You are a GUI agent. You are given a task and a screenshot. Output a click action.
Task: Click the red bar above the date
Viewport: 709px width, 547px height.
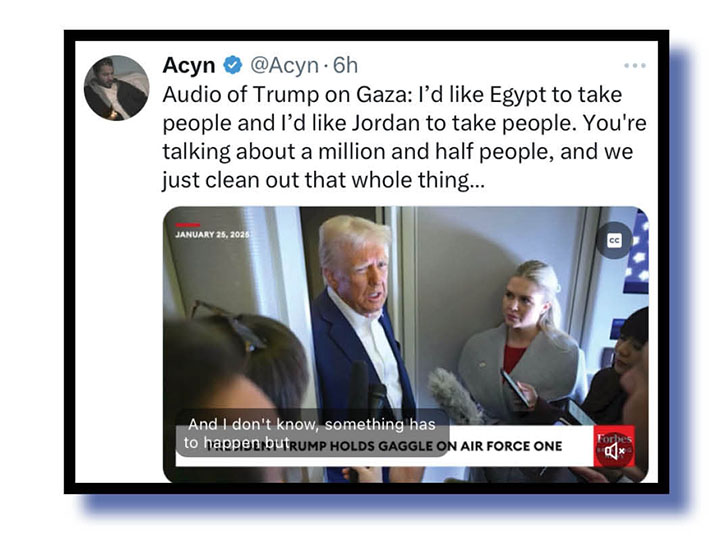tap(188, 225)
